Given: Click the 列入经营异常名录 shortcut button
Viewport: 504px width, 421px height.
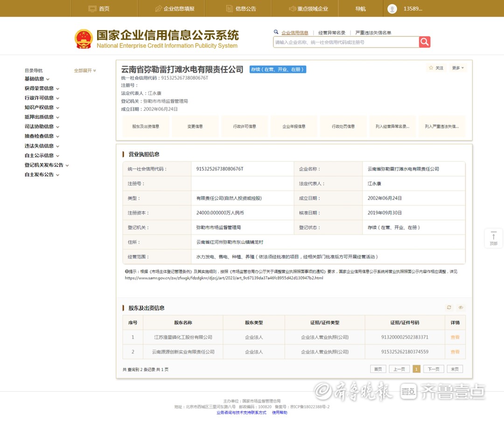Looking at the screenshot, I should 392,126.
